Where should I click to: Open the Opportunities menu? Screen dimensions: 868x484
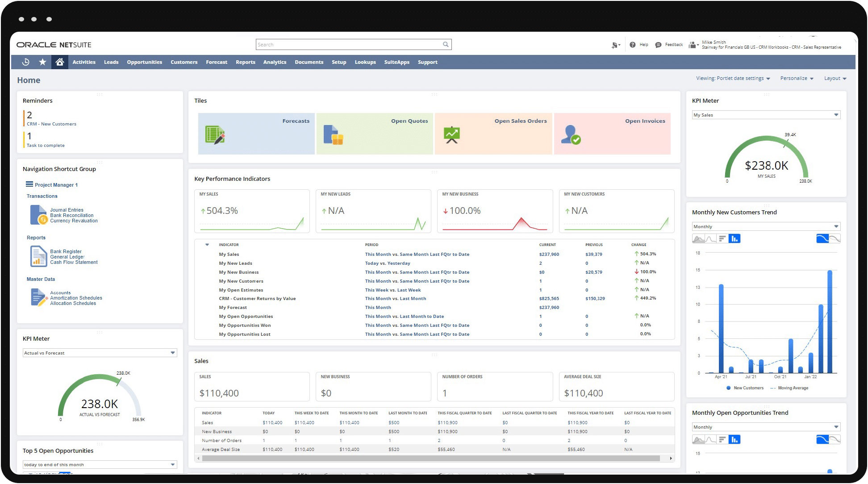[144, 63]
